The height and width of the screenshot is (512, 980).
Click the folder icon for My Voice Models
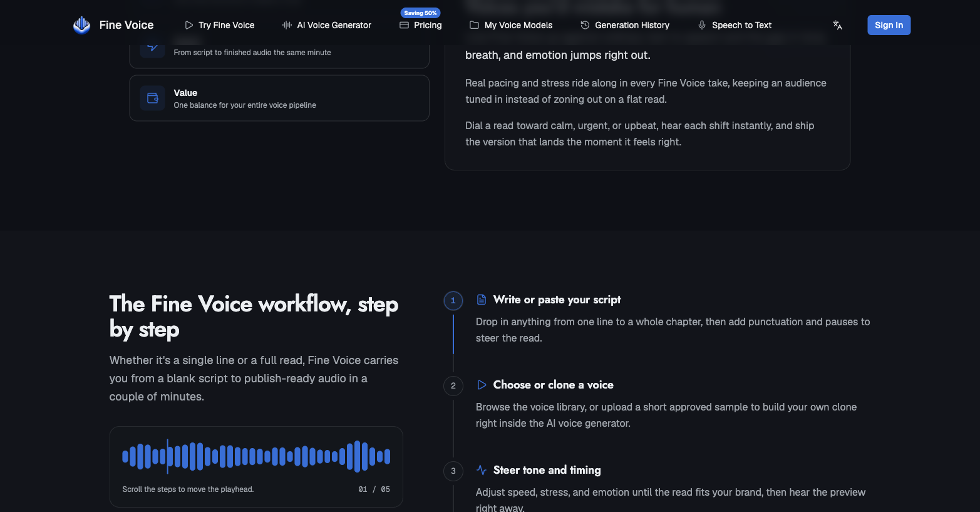point(474,25)
